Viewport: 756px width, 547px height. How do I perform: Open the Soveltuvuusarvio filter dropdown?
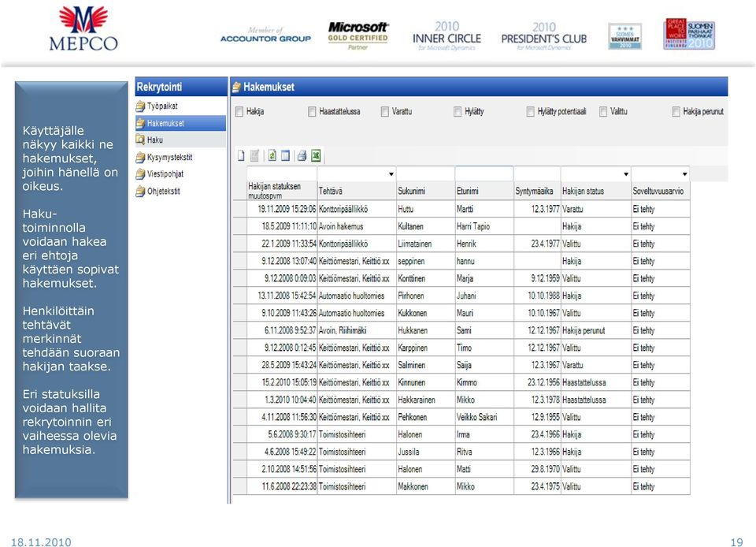pos(684,174)
